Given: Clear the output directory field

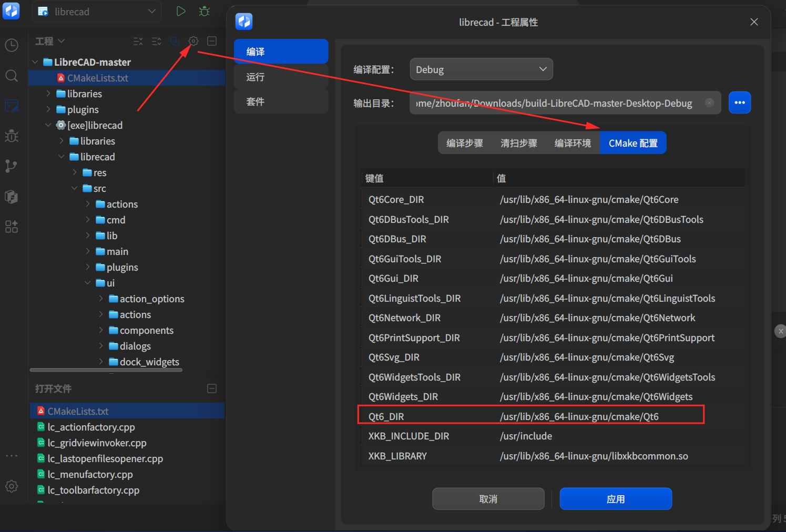Looking at the screenshot, I should 709,103.
